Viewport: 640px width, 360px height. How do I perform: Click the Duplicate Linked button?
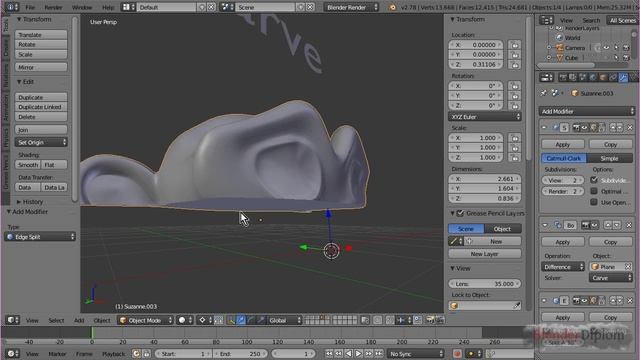41,107
